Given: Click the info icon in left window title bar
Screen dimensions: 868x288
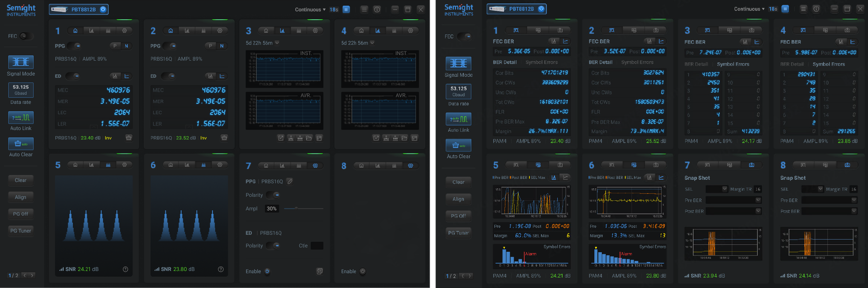Looking at the screenshot, I should click(x=377, y=9).
